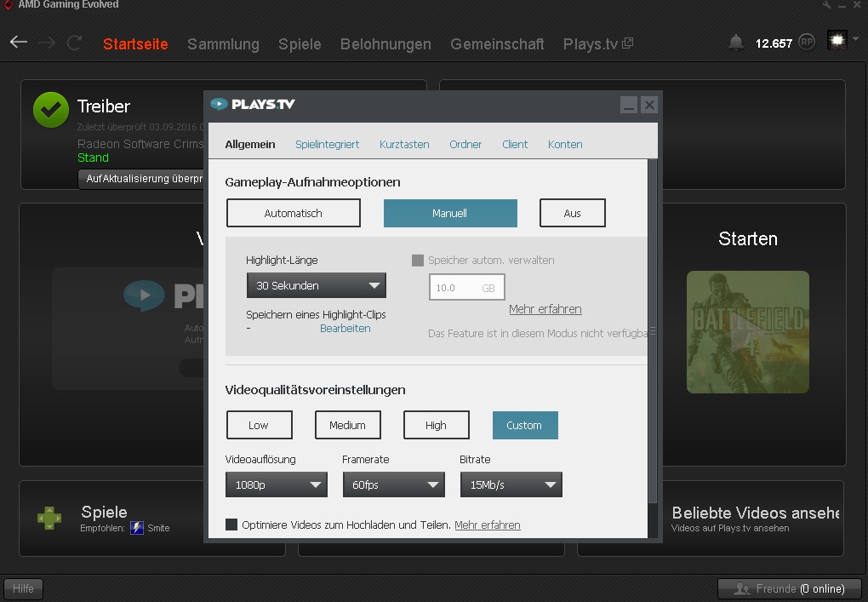Open Bitrate 15Mb/s dropdown
Image resolution: width=868 pixels, height=602 pixels.
click(x=511, y=484)
